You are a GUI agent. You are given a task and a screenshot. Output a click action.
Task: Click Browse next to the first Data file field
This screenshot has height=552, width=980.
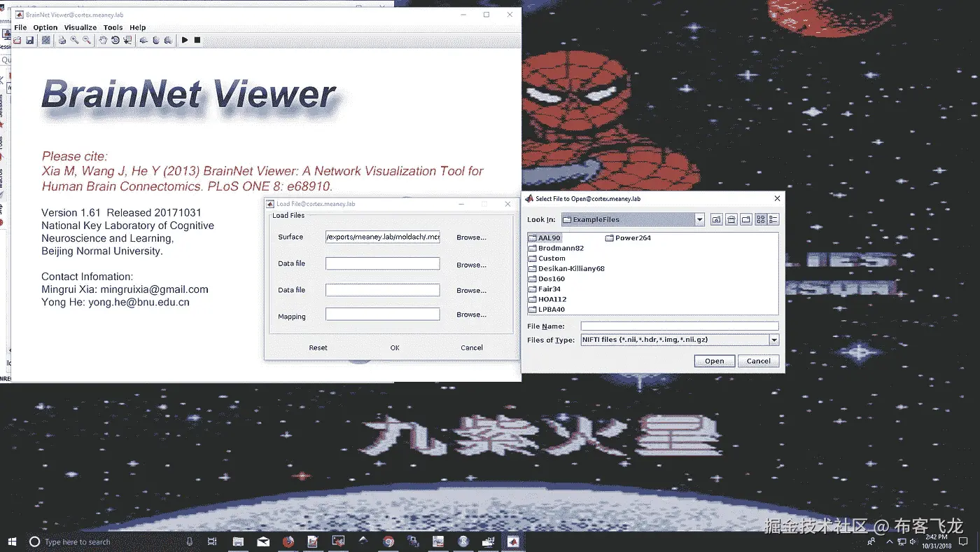pos(471,265)
